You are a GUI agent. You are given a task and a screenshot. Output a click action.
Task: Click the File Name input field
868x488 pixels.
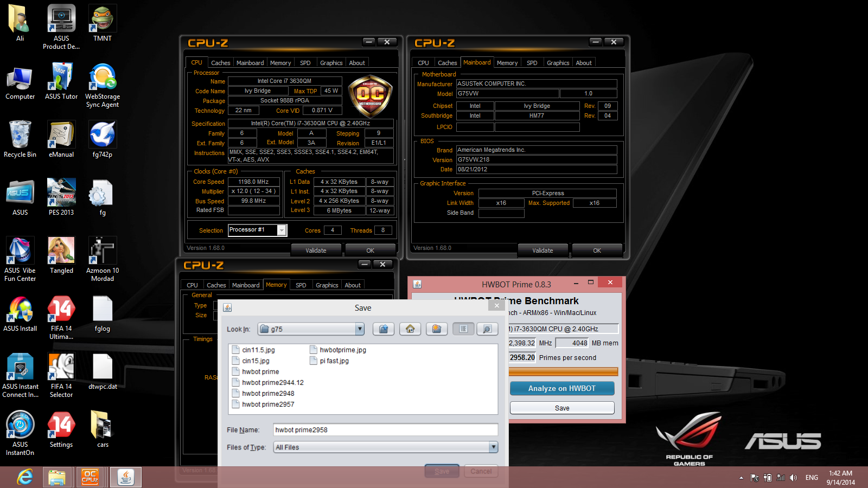(385, 430)
